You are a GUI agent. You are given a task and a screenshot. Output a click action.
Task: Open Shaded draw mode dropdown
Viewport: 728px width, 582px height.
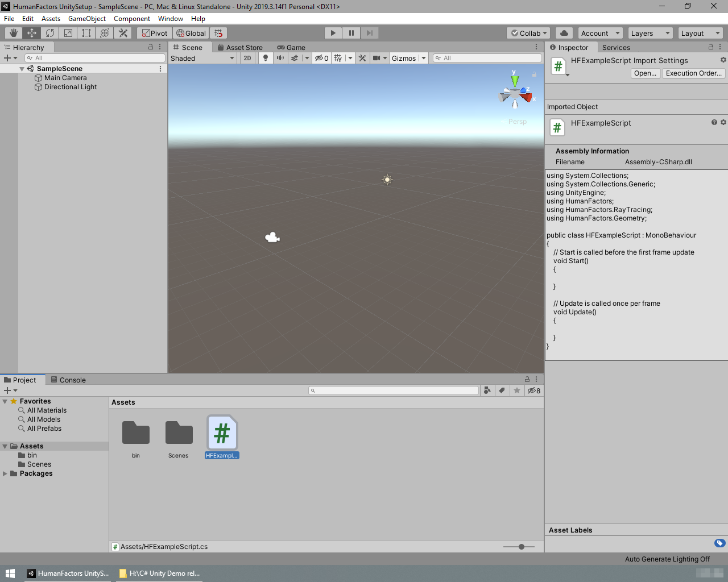202,58
